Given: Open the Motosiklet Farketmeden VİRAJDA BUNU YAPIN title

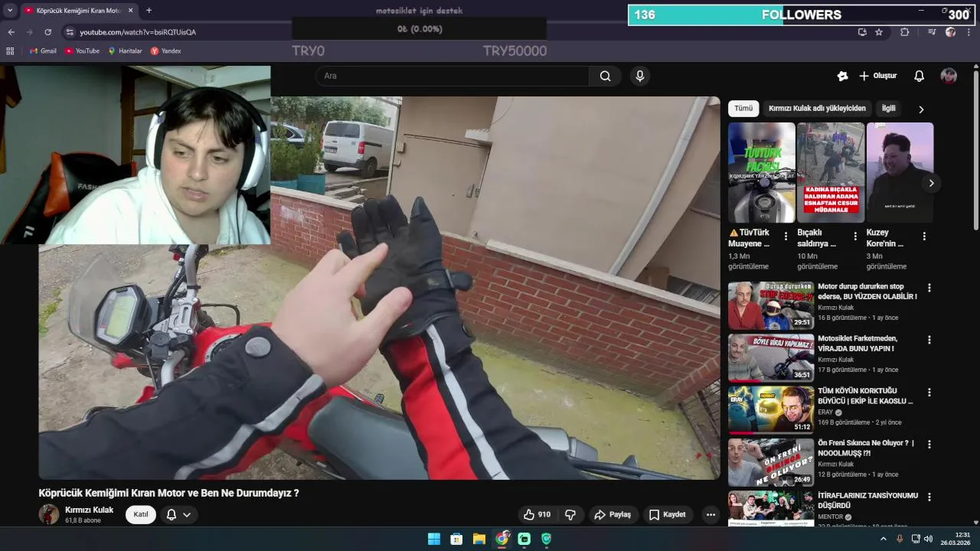Looking at the screenshot, I should point(857,344).
